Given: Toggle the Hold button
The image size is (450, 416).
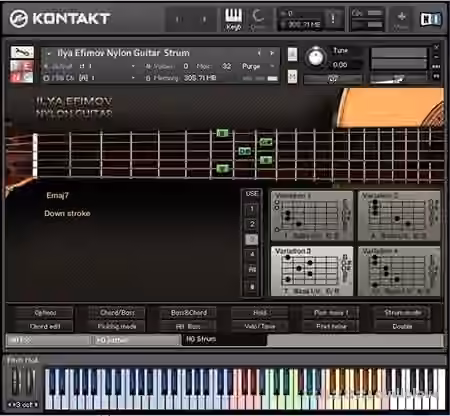Looking at the screenshot, I should pyautogui.click(x=260, y=313).
